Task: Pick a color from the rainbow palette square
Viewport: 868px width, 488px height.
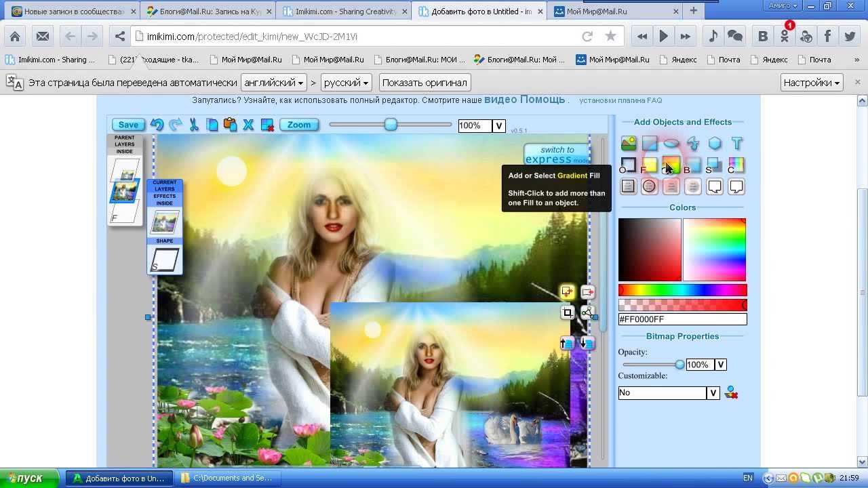Action: pyautogui.click(x=715, y=249)
